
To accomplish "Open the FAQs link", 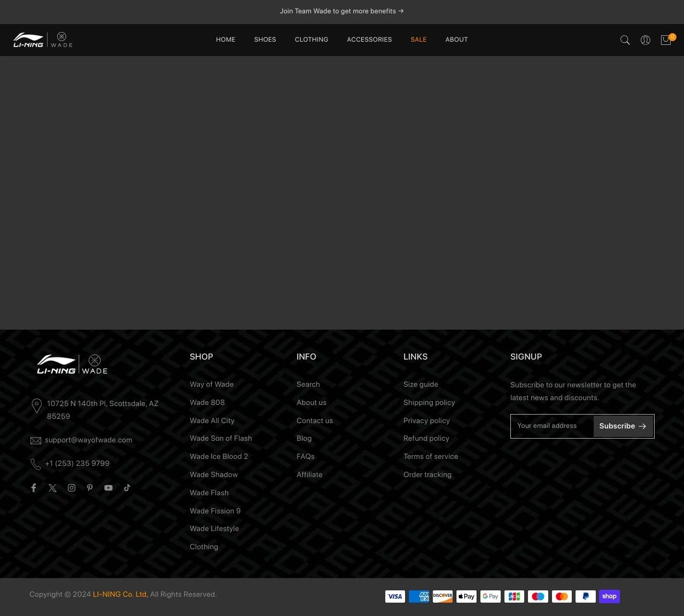I will [306, 457].
